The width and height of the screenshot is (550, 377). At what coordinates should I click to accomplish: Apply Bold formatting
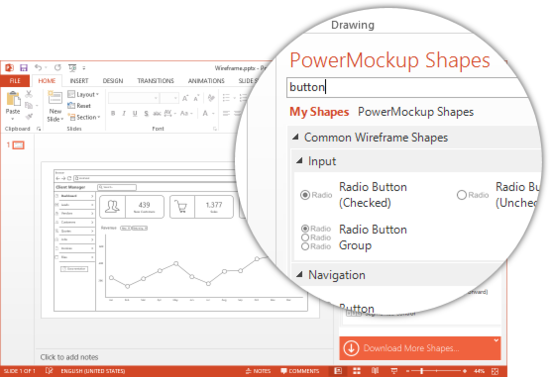[x=113, y=113]
